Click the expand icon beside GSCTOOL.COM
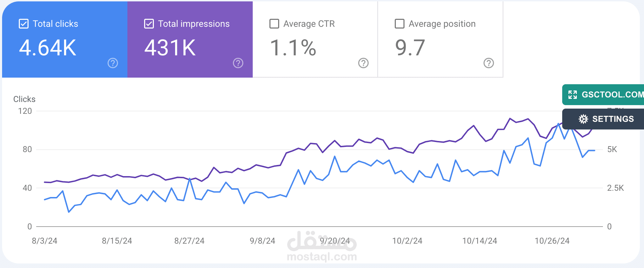Viewport: 644px width, 268px height. tap(573, 95)
